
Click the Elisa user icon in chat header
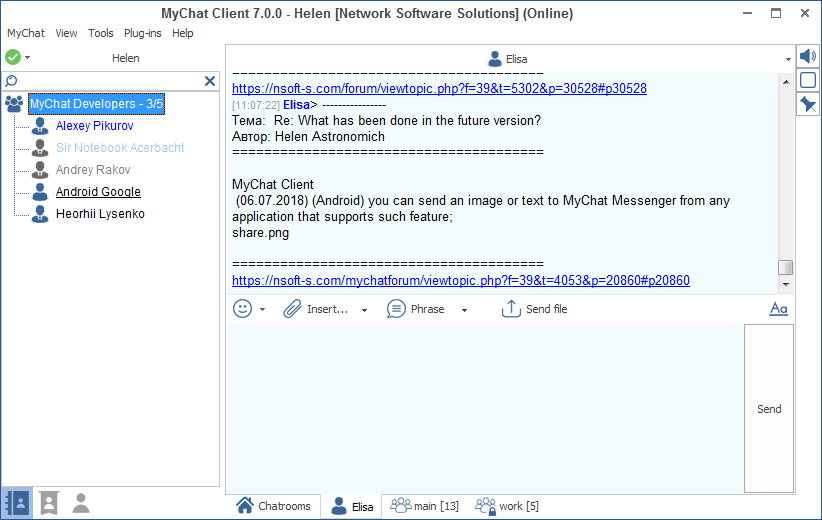(494, 59)
